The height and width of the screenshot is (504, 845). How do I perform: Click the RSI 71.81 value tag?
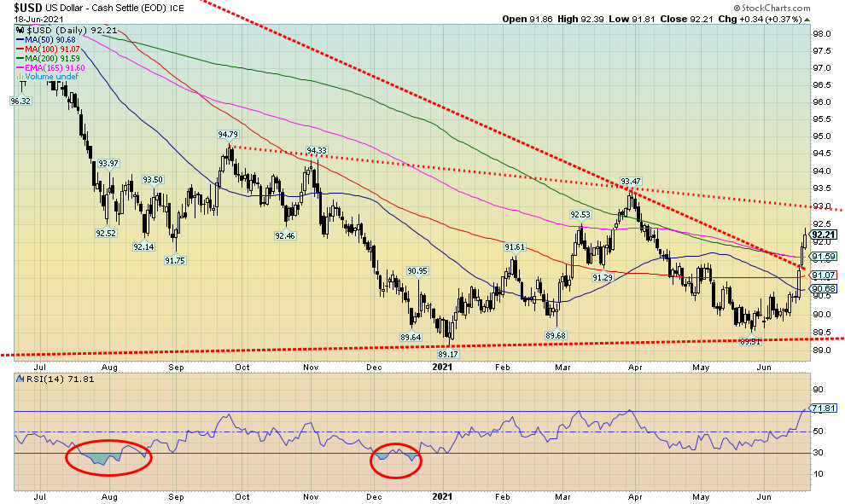[822, 409]
